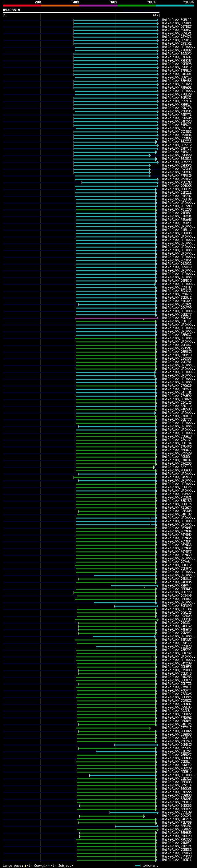The image size is (197, 868).
Task: Open hit UniRef100_Q2V471
Action: [x=177, y=37]
